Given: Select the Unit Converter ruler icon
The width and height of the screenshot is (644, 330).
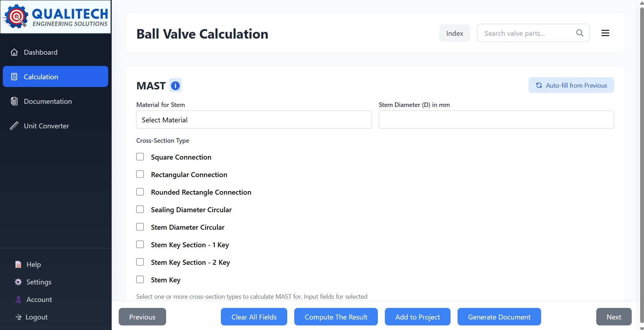Looking at the screenshot, I should [x=14, y=126].
